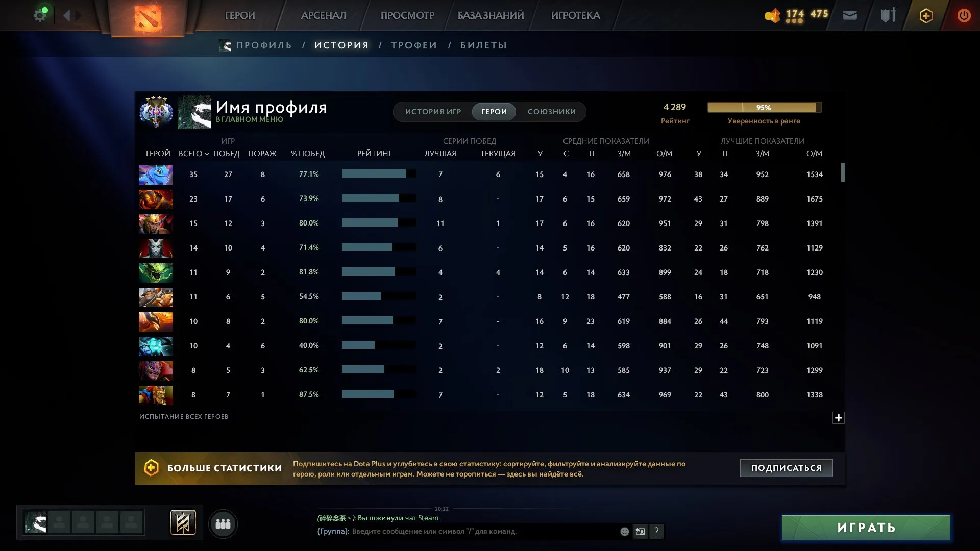980x551 pixels.
Task: Open the battle banner icon near party slots
Action: click(x=183, y=522)
